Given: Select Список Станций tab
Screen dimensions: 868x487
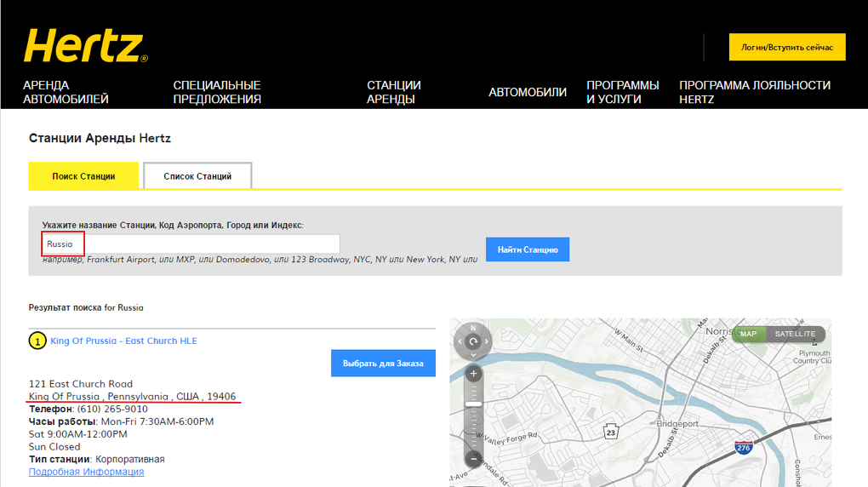Looking at the screenshot, I should (x=197, y=175).
